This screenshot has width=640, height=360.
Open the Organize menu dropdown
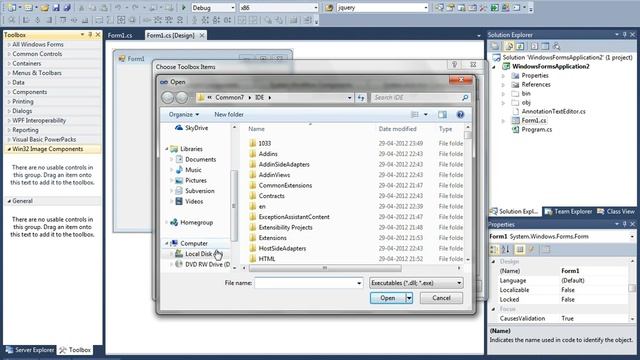tap(184, 115)
